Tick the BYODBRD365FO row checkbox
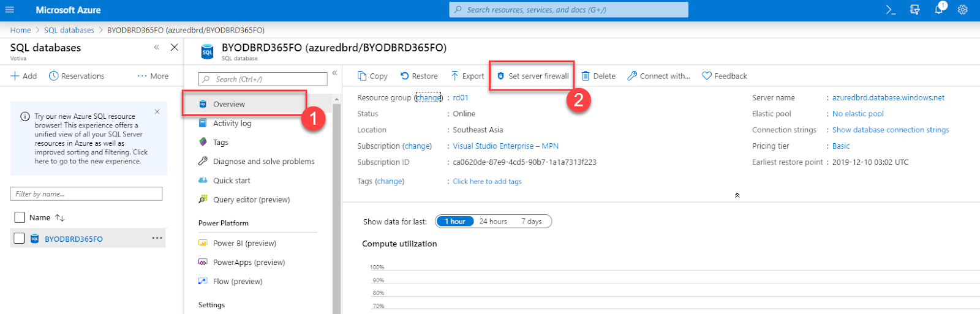This screenshot has height=314, width=980. tap(20, 238)
